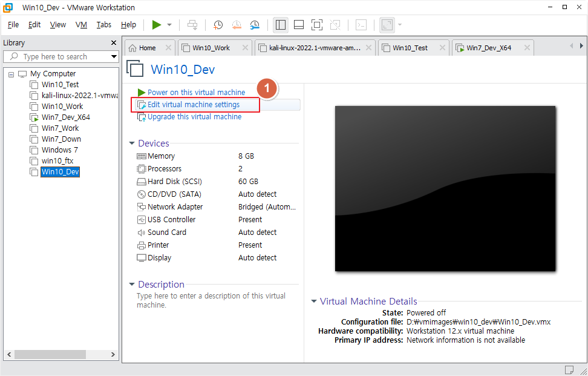Open the stretch guest dropdown arrow
This screenshot has height=376, width=588.
point(400,25)
